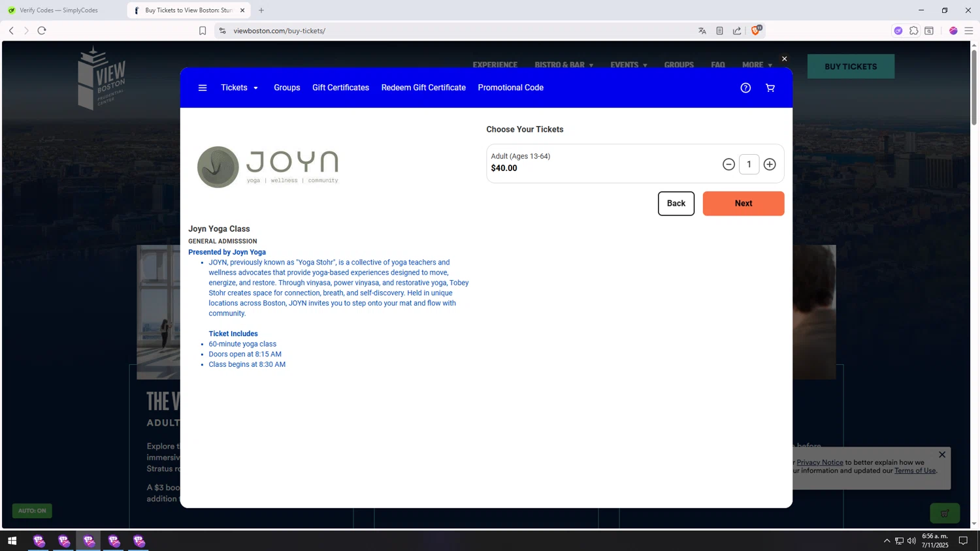Open the shopping cart icon
This screenshot has height=551, width=980.
click(770, 88)
